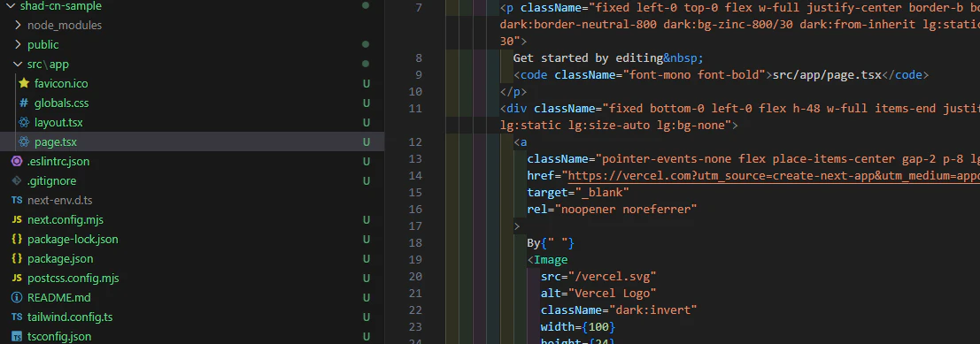Viewport: 980px width, 344px height.
Task: Open next.config.mjs file
Action: coord(66,219)
